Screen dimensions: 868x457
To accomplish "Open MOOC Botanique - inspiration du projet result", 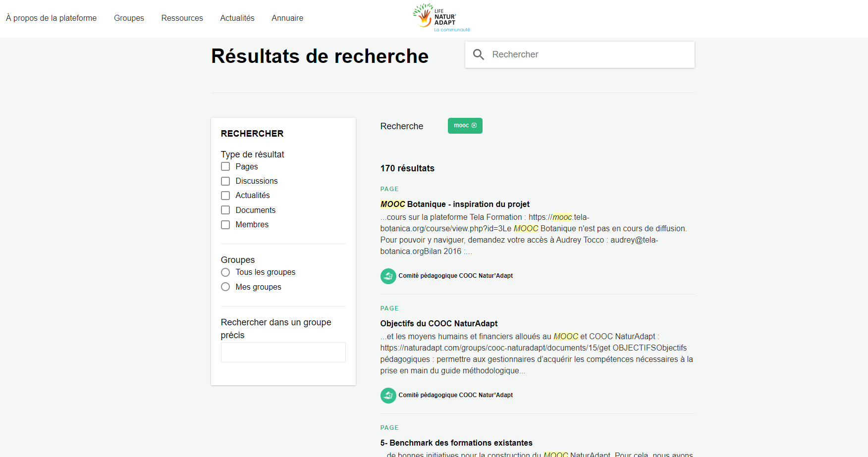I will 455,204.
